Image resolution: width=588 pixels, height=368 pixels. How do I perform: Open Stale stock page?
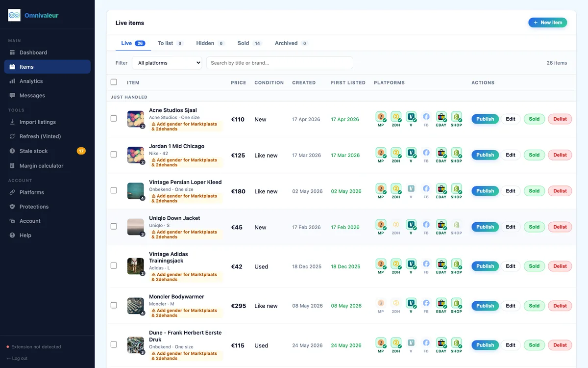(48, 151)
